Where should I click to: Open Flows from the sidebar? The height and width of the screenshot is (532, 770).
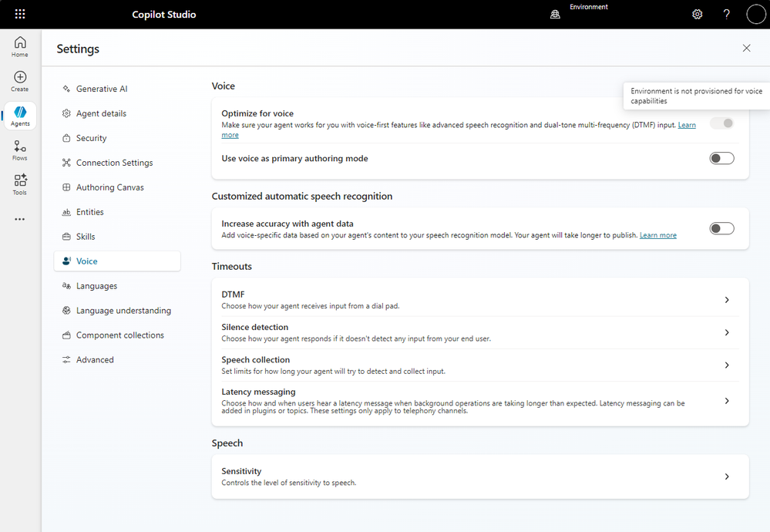[x=20, y=150]
